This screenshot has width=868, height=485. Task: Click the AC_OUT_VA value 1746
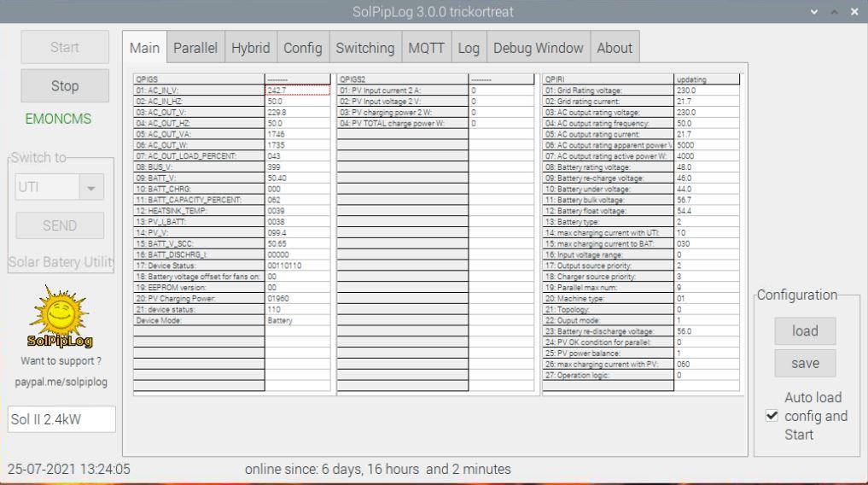point(298,134)
